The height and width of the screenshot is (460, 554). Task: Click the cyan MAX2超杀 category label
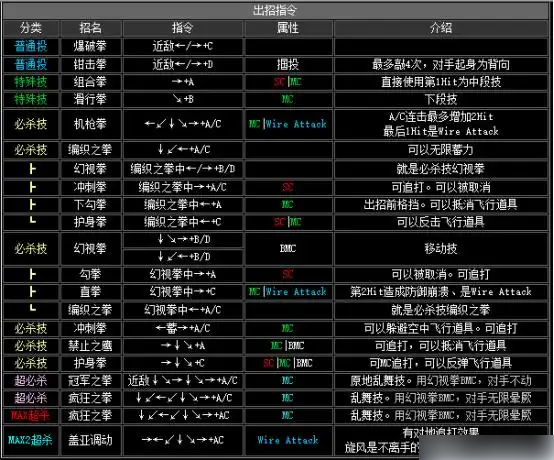click(x=31, y=440)
